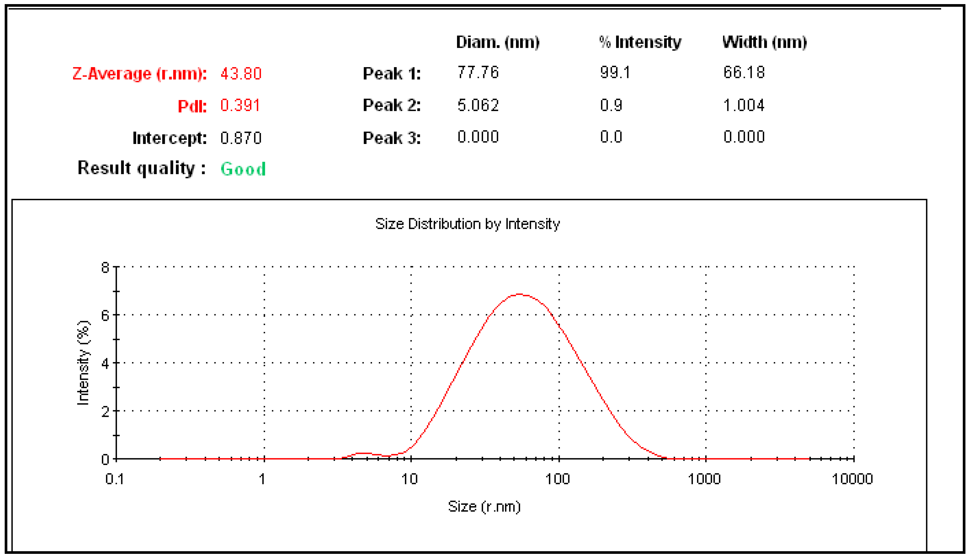Click Peak 2 diameter value 5.062
971x560 pixels.
[478, 105]
